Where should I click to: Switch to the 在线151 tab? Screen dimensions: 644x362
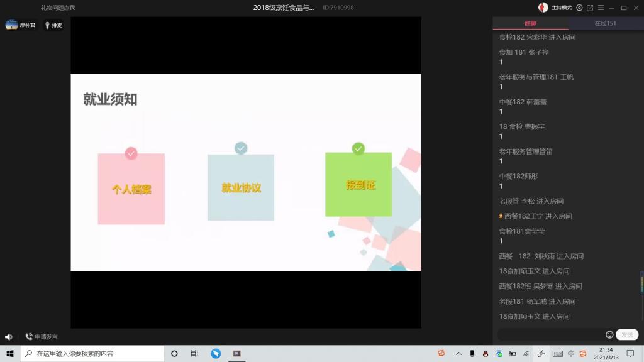[x=606, y=23]
